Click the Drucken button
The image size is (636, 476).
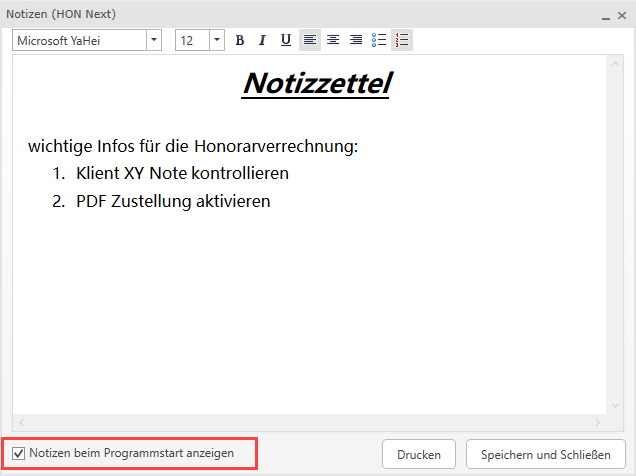418,454
